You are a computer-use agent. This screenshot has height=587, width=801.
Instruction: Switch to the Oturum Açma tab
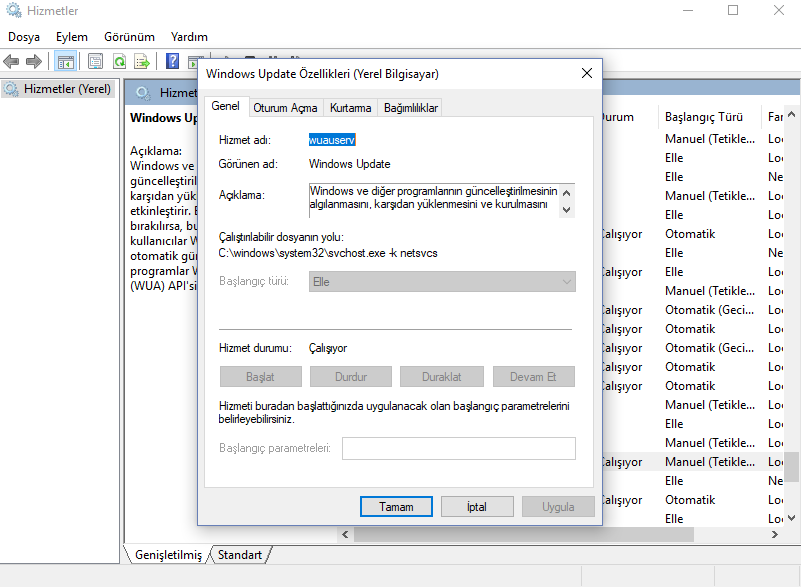click(x=285, y=108)
